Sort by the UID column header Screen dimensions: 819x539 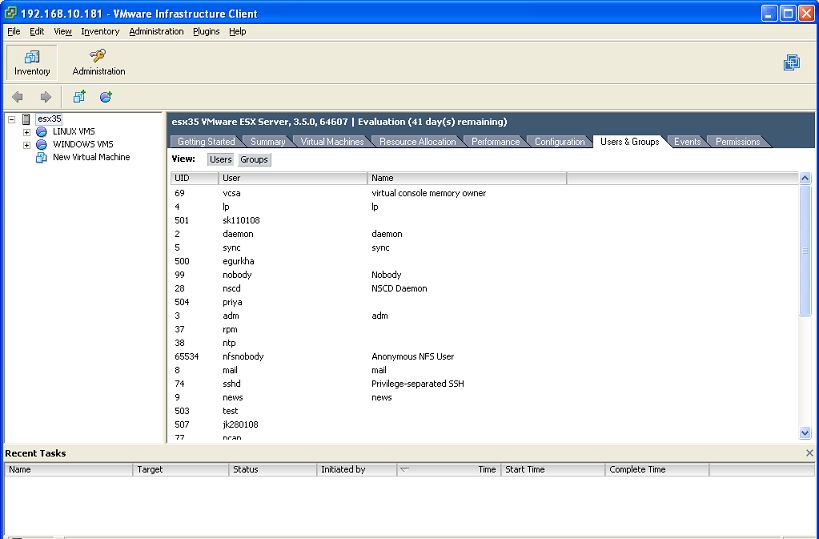[194, 178]
